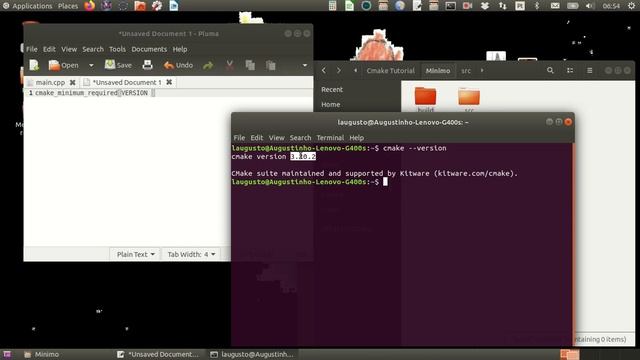Redo with the green arrow icon
Image resolution: width=640 pixels, height=360 pixels.
click(208, 65)
